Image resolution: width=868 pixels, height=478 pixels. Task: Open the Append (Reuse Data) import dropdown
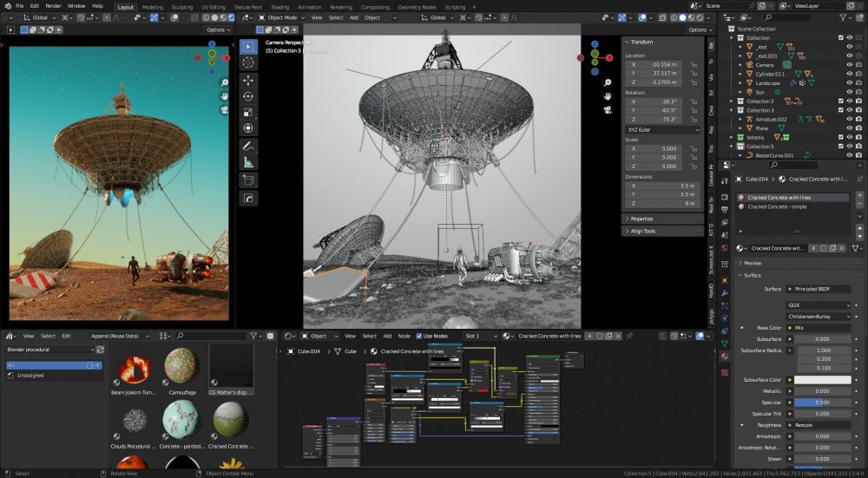click(119, 336)
